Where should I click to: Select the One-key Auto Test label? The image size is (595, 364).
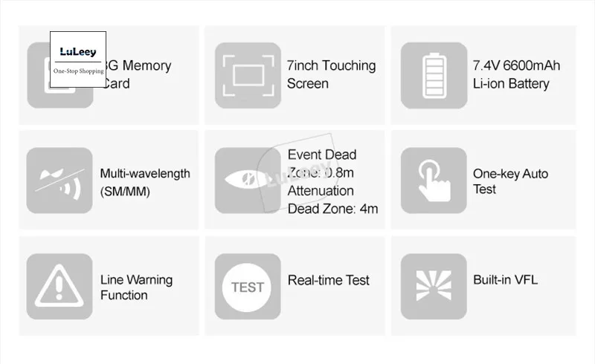coord(510,181)
